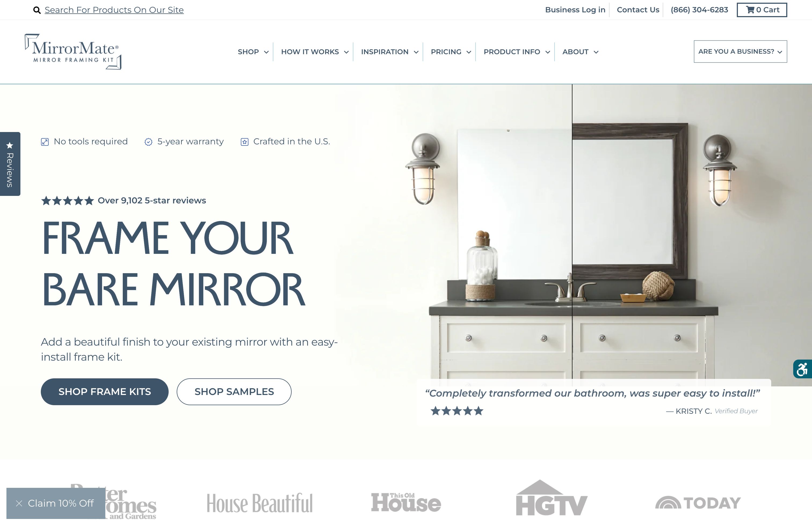
Task: Click the SHOP SAMPLES button
Action: (x=234, y=391)
